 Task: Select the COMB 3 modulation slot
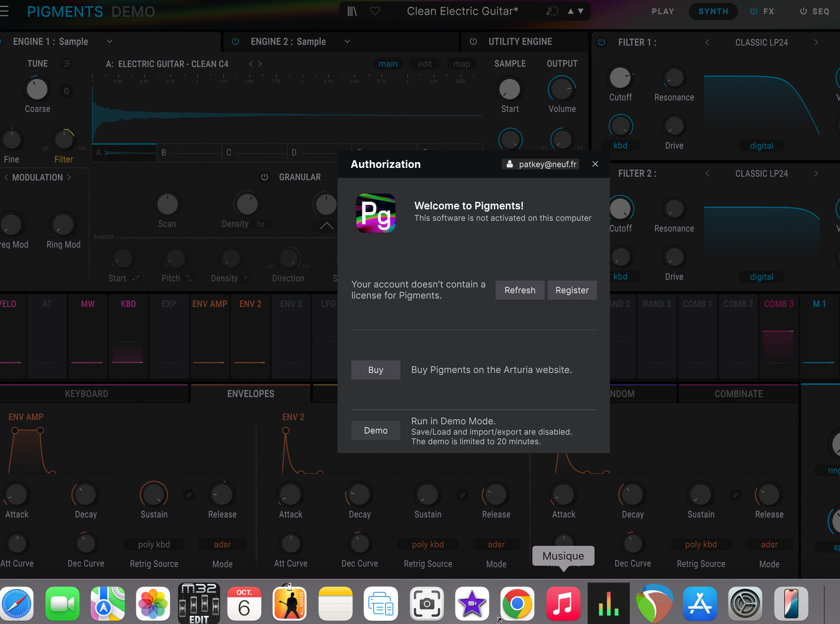[x=779, y=304]
